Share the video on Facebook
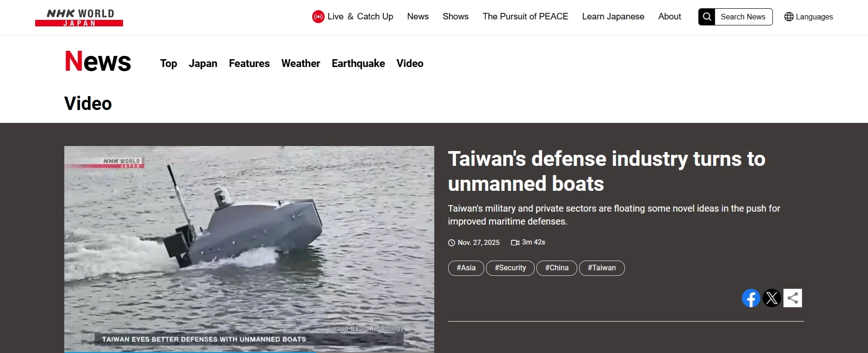 (751, 298)
